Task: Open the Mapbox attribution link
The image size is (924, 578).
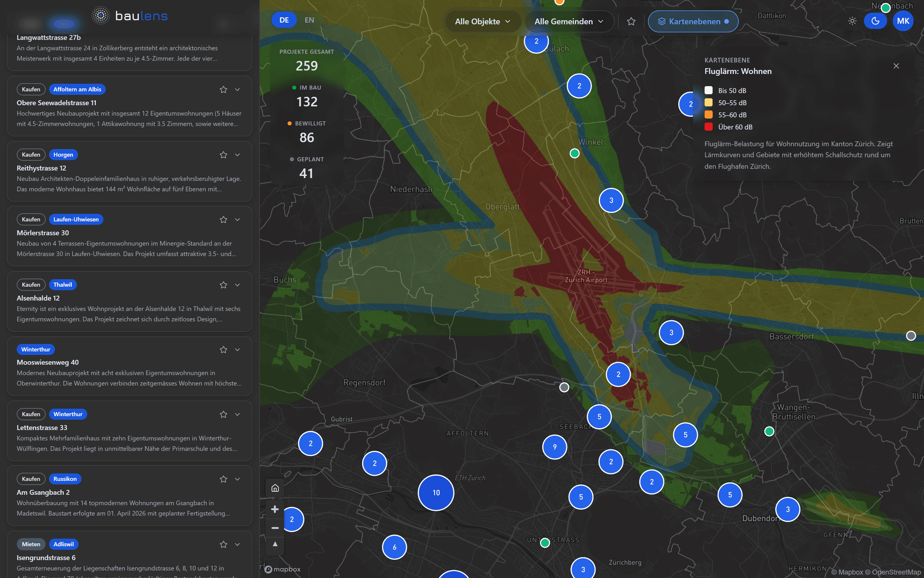Action: point(847,572)
